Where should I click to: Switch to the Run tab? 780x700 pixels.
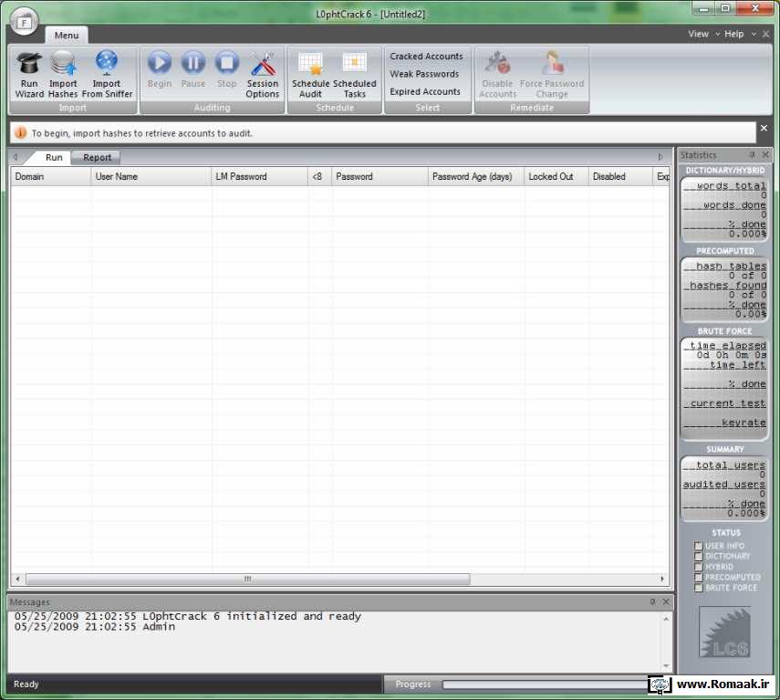[x=54, y=157]
